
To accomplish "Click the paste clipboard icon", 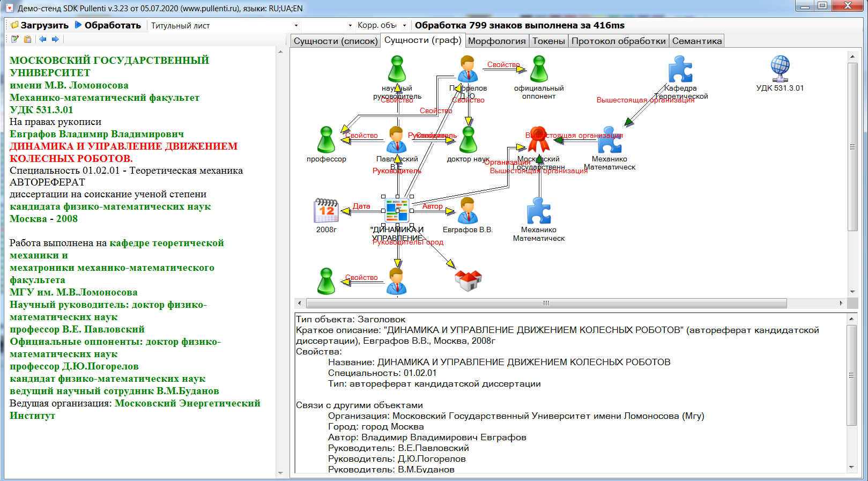I will point(28,39).
